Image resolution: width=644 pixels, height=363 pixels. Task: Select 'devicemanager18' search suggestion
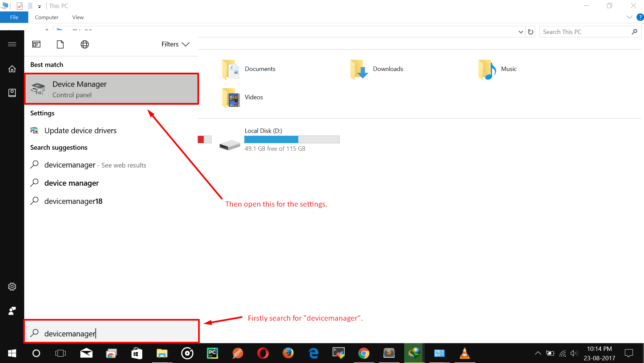(111, 201)
